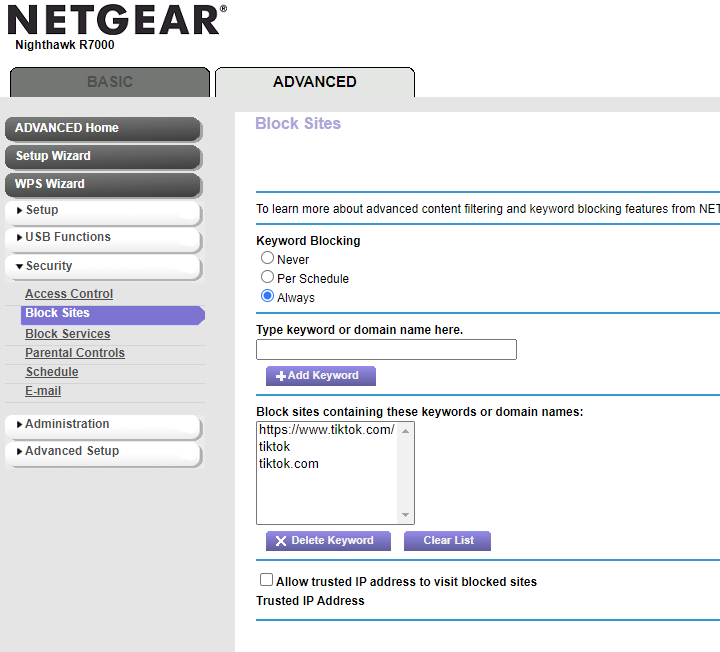
Task: Click the keyword list scrollbar down arrow
Action: [406, 516]
